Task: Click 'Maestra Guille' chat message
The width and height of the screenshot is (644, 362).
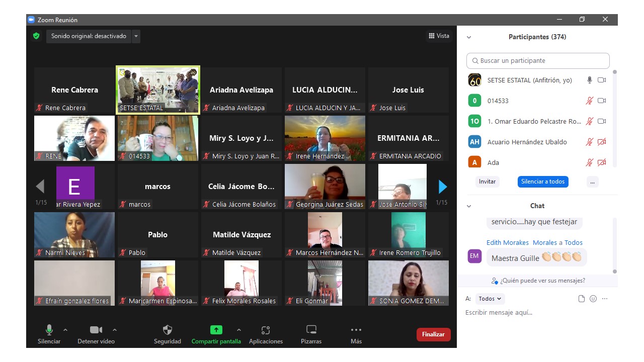Action: click(536, 257)
